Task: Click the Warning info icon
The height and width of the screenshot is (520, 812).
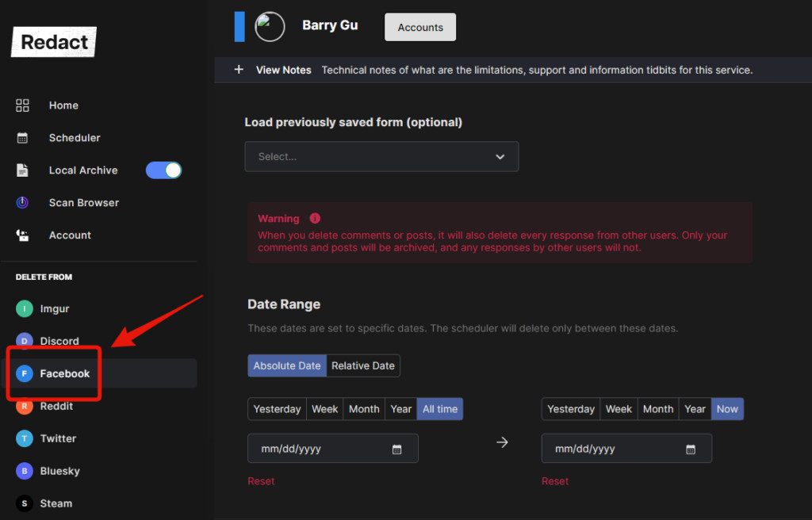Action: pos(315,218)
